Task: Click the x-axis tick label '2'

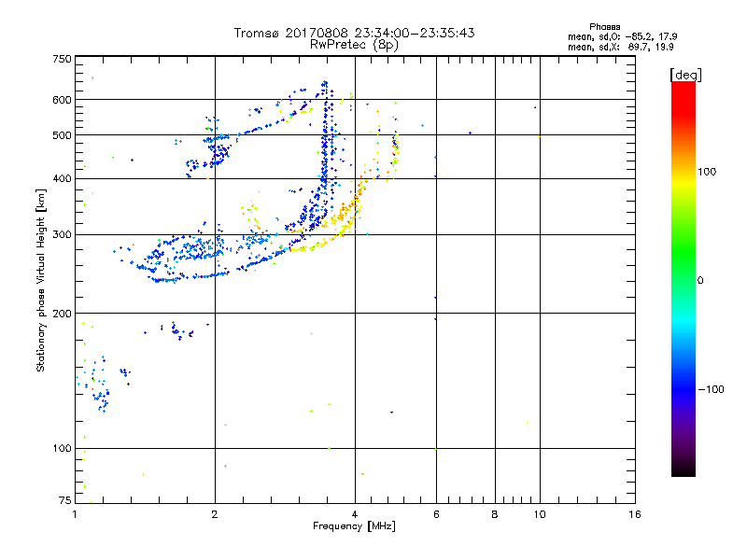Action: pyautogui.click(x=215, y=514)
